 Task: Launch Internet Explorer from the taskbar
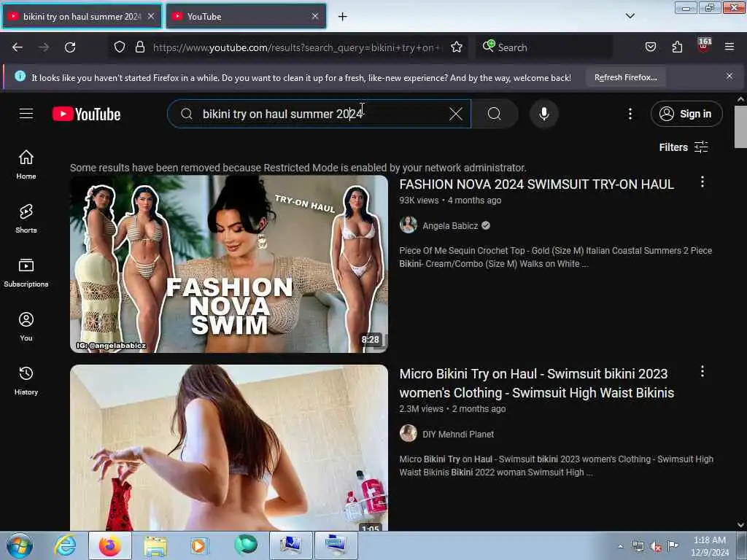pyautogui.click(x=65, y=545)
